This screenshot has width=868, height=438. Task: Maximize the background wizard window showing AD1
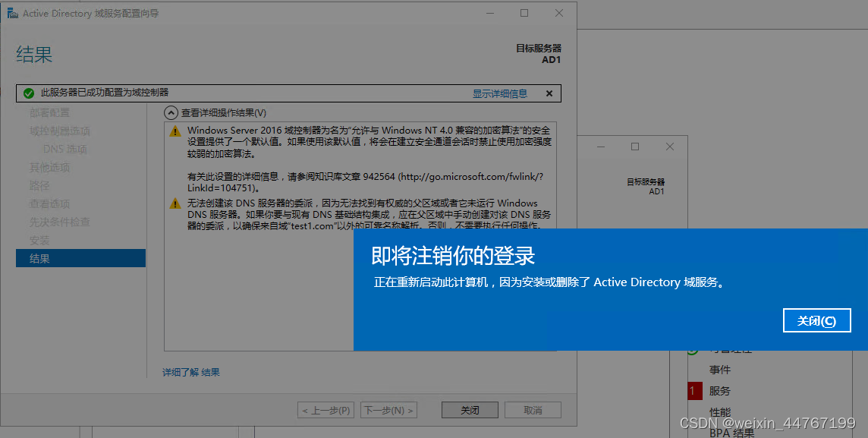coord(635,147)
